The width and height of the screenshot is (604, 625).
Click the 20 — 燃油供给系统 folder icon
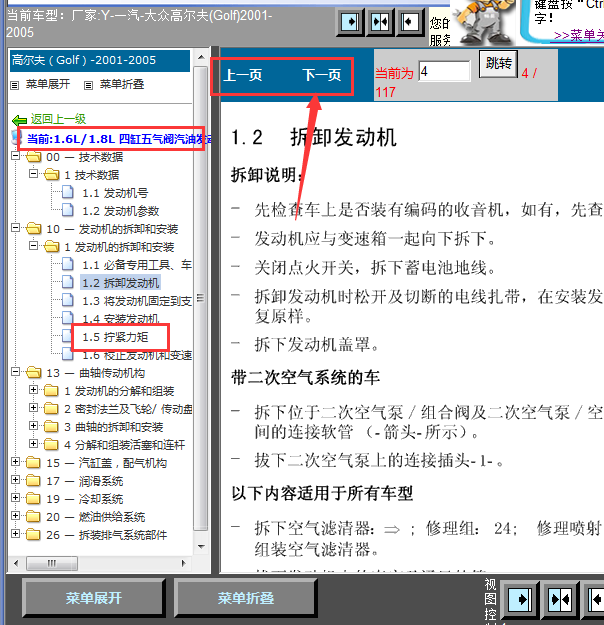[33, 517]
